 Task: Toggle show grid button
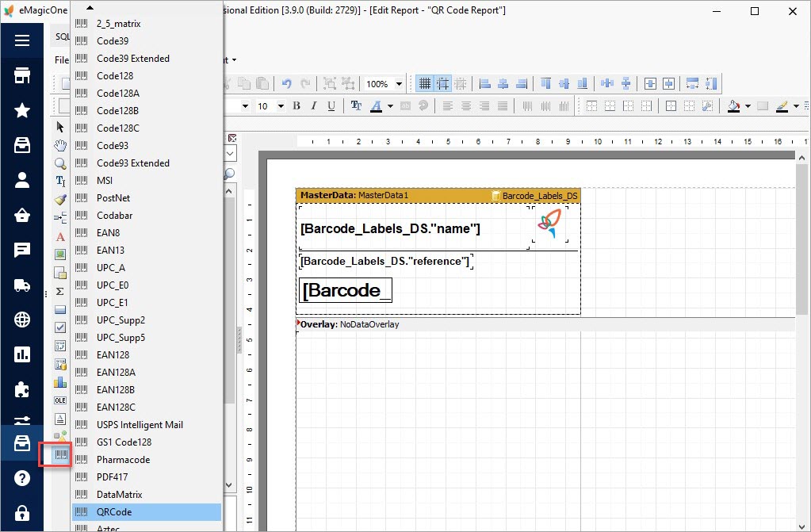click(425, 83)
